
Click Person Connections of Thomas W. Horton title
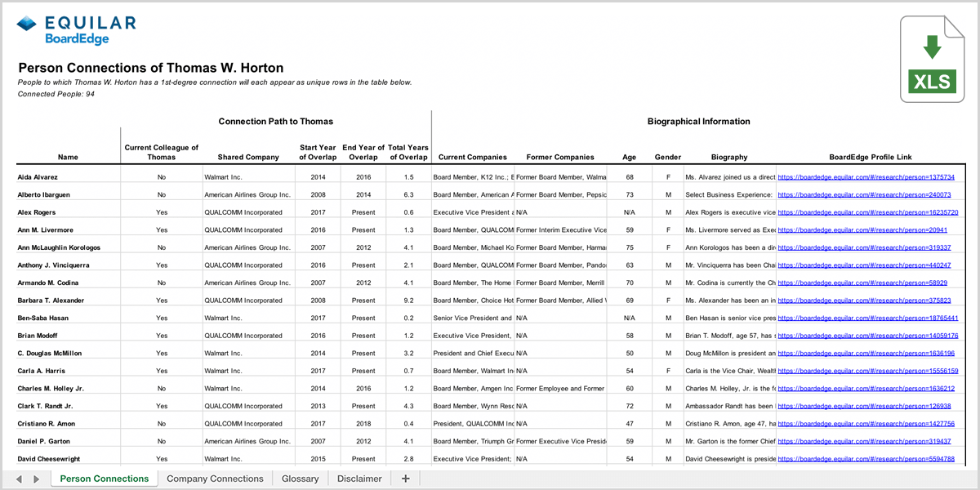(x=151, y=68)
